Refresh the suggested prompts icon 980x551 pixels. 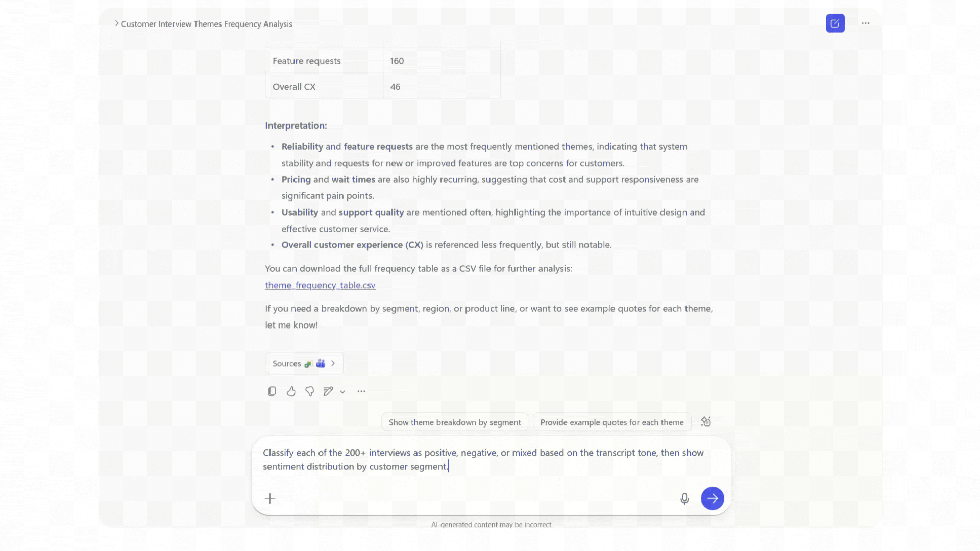point(706,422)
